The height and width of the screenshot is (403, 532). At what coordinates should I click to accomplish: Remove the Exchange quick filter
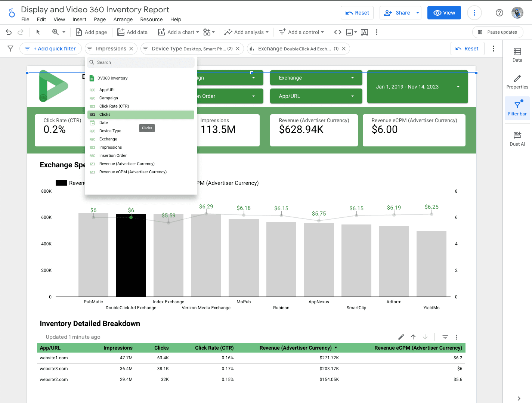(344, 49)
